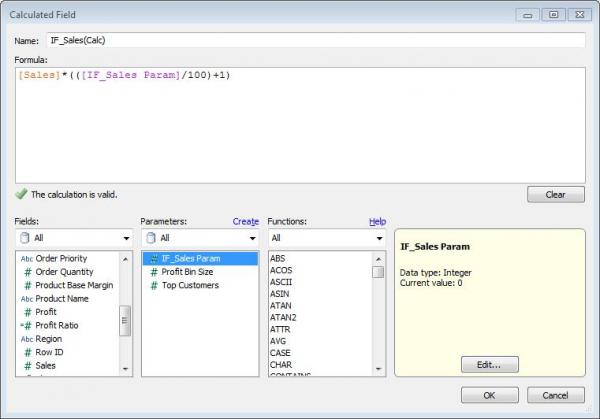The height and width of the screenshot is (419, 600).
Task: Select the AVG function
Action: click(278, 339)
